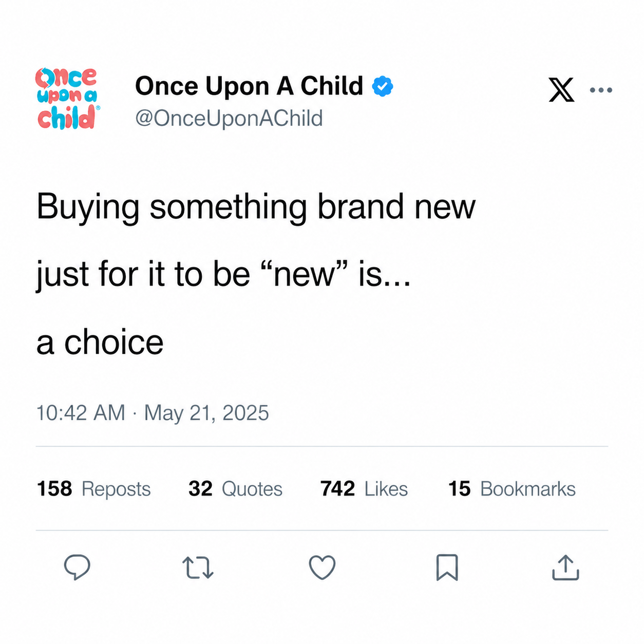This screenshot has width=644, height=644.
Task: Open share options via the upload arrow icon
Action: pyautogui.click(x=565, y=567)
